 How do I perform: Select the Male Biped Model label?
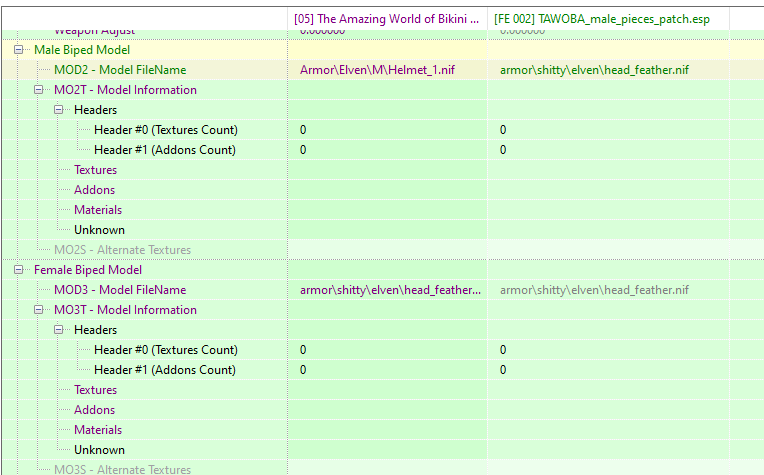pos(82,50)
